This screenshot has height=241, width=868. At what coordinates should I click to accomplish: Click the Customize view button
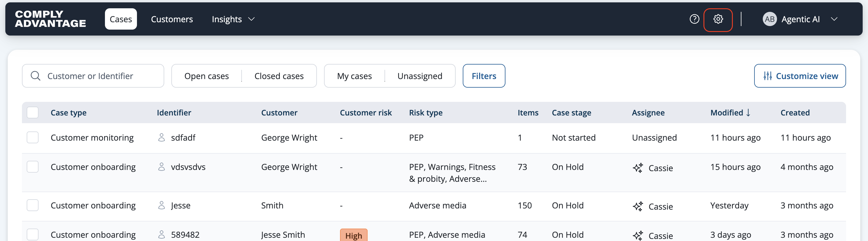click(800, 76)
